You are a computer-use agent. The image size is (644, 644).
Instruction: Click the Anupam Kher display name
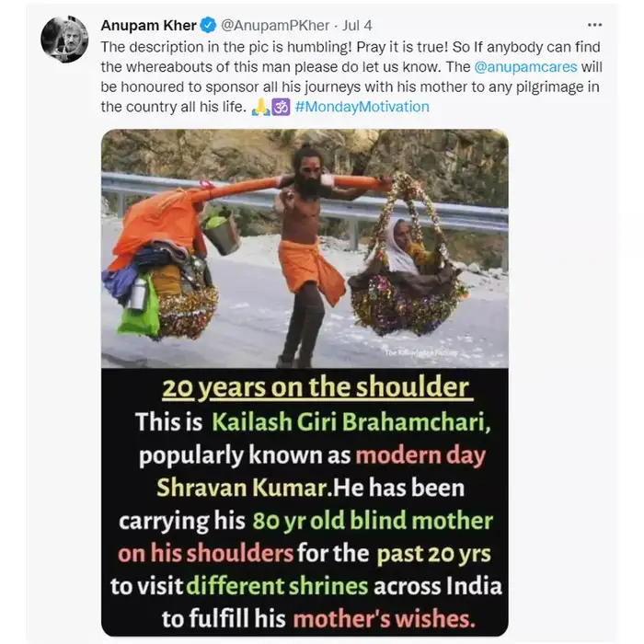(149, 26)
